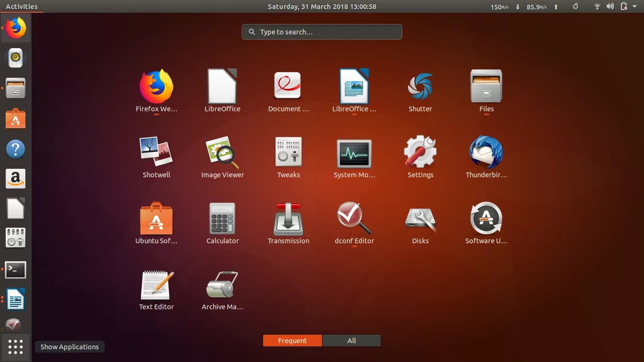Open the Tweaks application

tap(288, 153)
